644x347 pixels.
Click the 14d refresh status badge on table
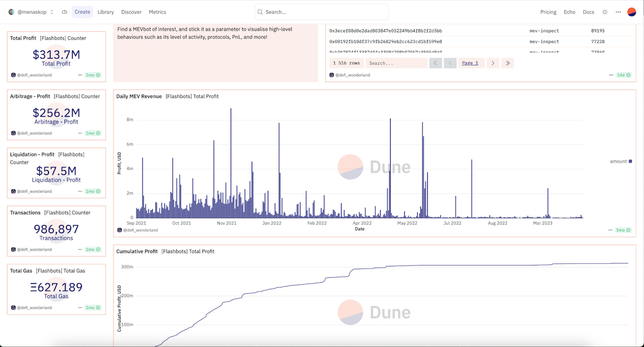(x=624, y=75)
